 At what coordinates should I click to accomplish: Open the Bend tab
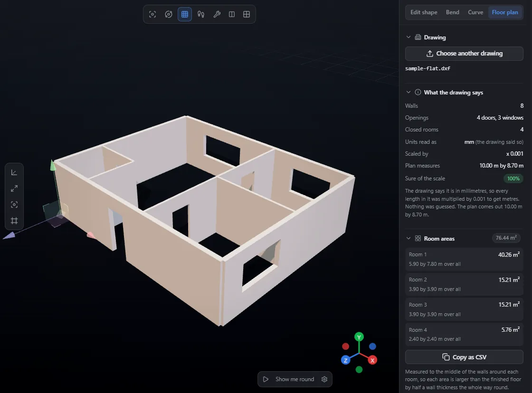tap(452, 12)
